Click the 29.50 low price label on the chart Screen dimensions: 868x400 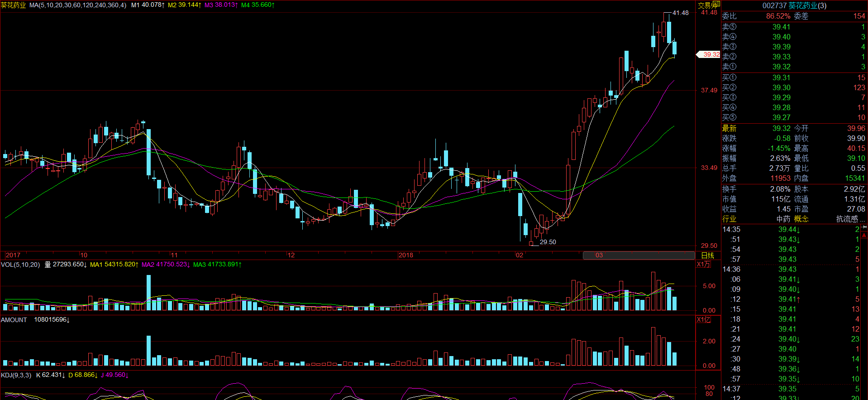[x=548, y=242]
